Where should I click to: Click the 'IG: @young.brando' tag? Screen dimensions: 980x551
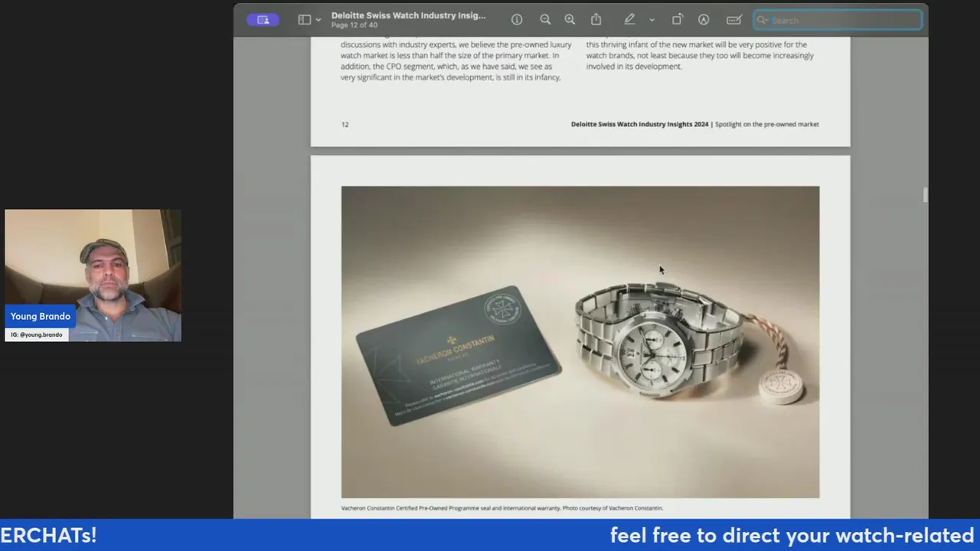[x=37, y=335]
